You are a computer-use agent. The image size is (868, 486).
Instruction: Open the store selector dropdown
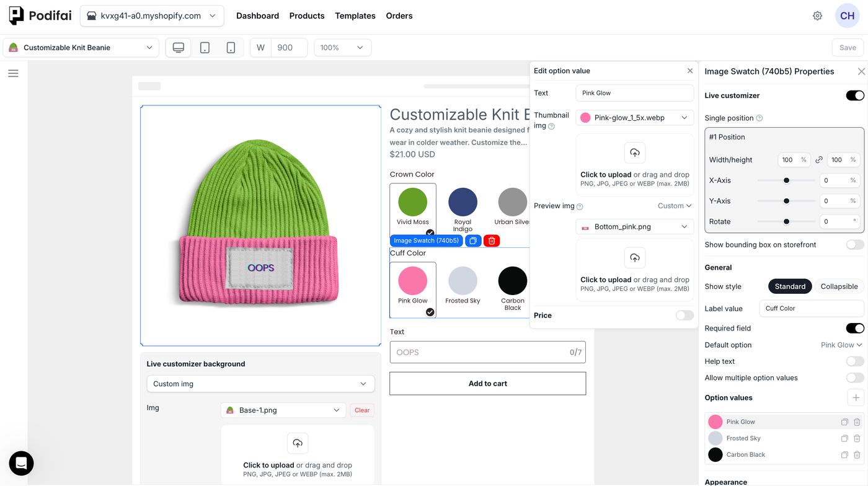pos(152,15)
